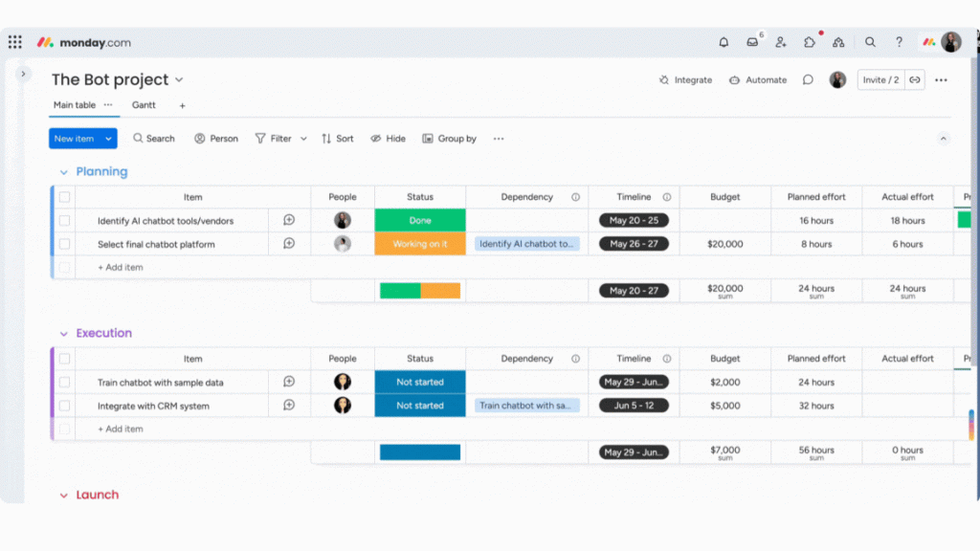Select all items in Planning group header checkbox
This screenshot has width=980, height=551.
click(x=64, y=197)
